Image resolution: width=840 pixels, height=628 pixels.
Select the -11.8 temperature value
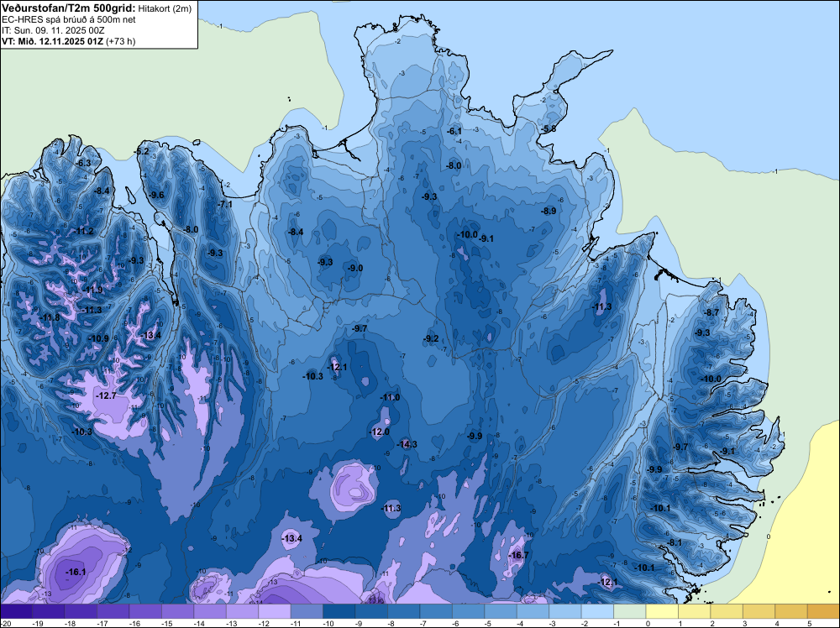point(50,317)
